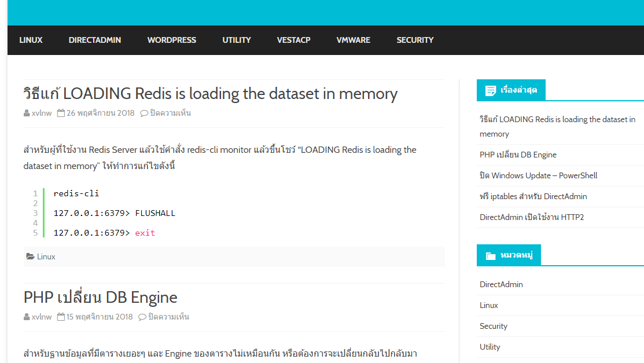
Task: Click the user icon beside xvlnw on Redis post
Action: pyautogui.click(x=27, y=113)
